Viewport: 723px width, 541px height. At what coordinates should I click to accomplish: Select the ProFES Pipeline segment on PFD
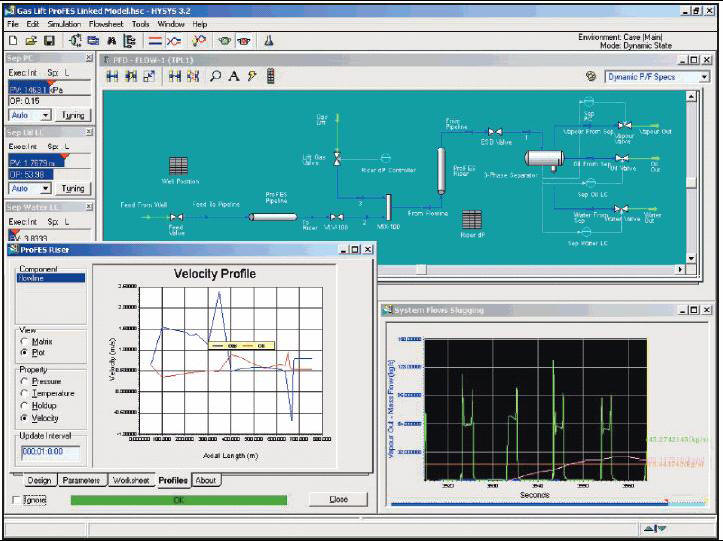tap(273, 217)
